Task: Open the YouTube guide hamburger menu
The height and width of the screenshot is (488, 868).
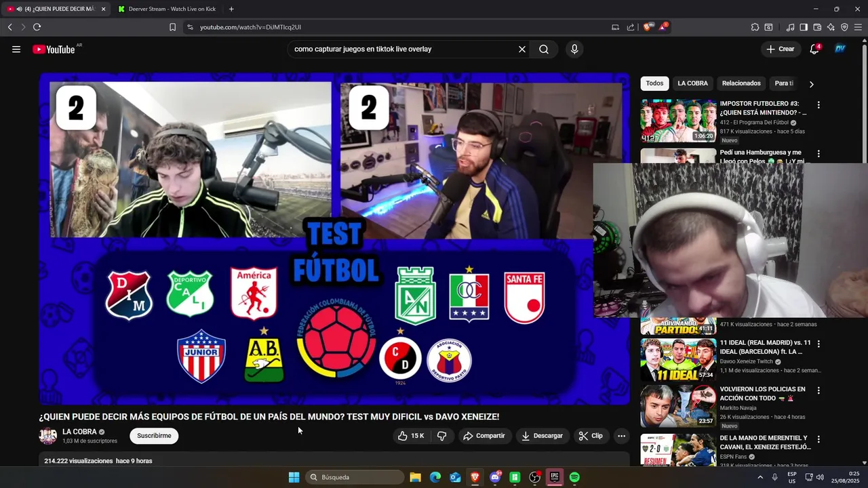Action: 16,49
